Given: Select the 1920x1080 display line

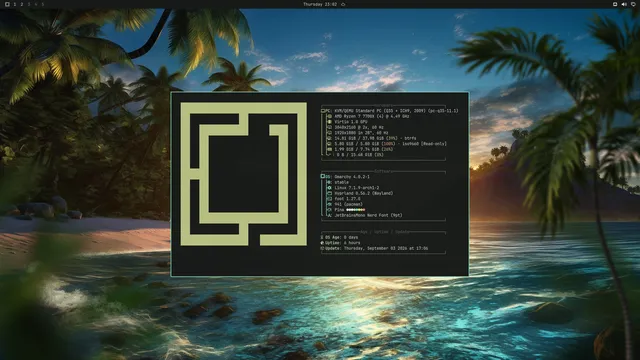Looking at the screenshot, I should pos(361,133).
